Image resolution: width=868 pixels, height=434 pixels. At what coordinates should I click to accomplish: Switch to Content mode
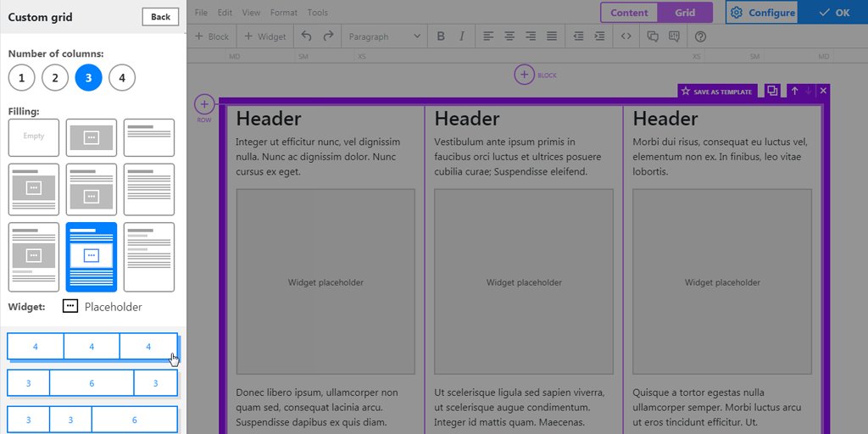tap(629, 13)
